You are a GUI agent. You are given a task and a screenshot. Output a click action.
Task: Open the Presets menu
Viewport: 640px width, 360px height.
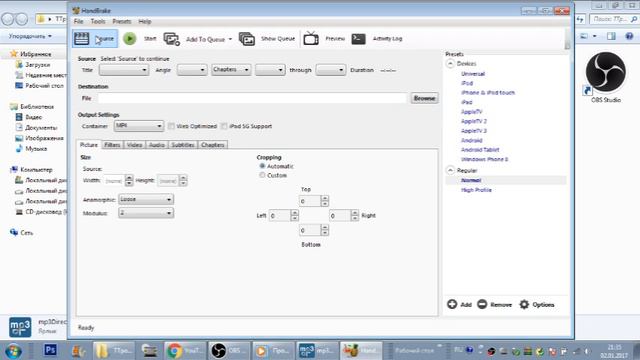(122, 21)
